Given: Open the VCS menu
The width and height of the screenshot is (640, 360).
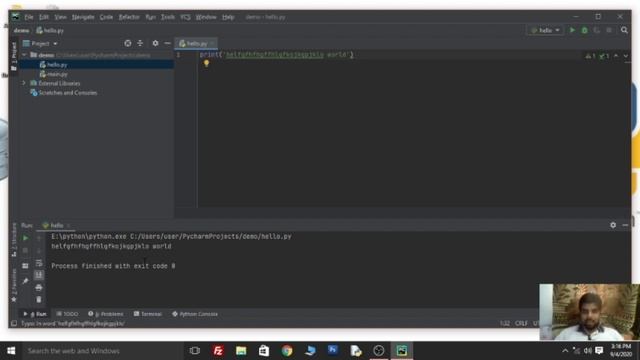Looking at the screenshot, I should (185, 17).
